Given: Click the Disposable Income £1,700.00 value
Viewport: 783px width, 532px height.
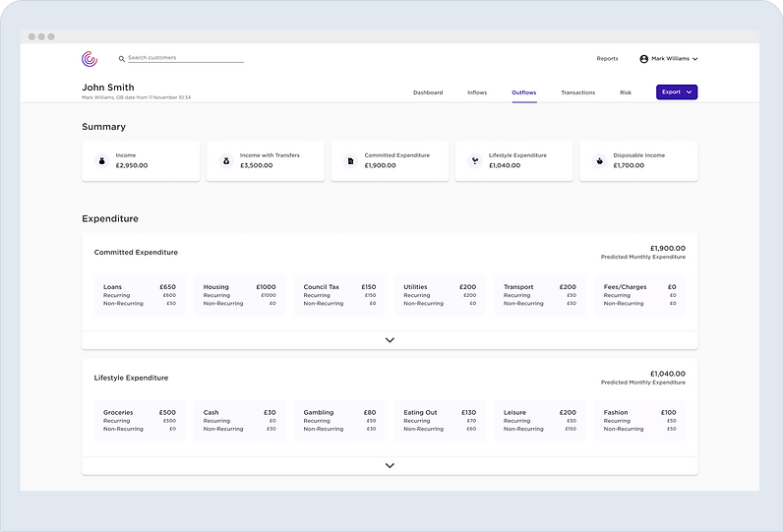Looking at the screenshot, I should click(629, 165).
